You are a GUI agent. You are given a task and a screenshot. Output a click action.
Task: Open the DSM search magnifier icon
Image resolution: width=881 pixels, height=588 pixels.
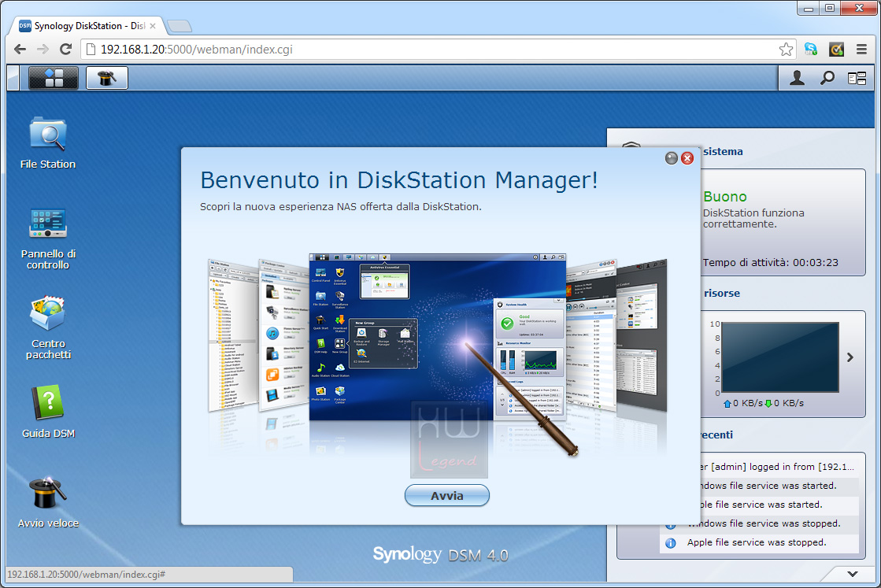tap(827, 78)
